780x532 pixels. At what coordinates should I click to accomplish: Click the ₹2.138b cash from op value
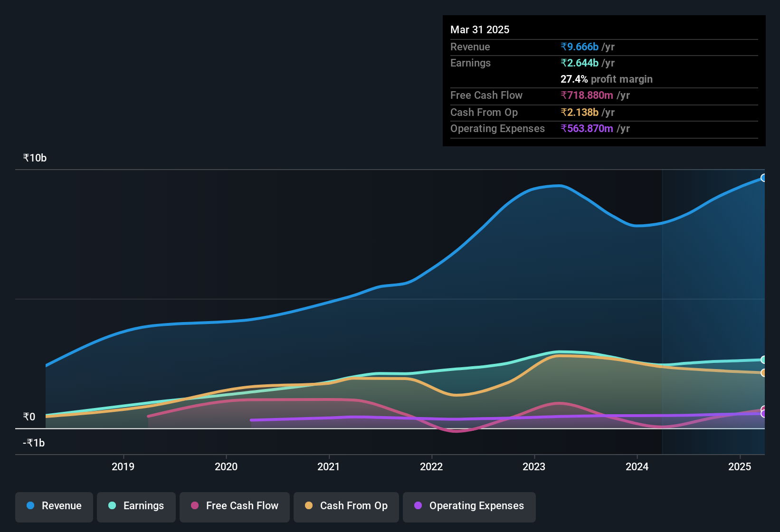click(x=580, y=112)
